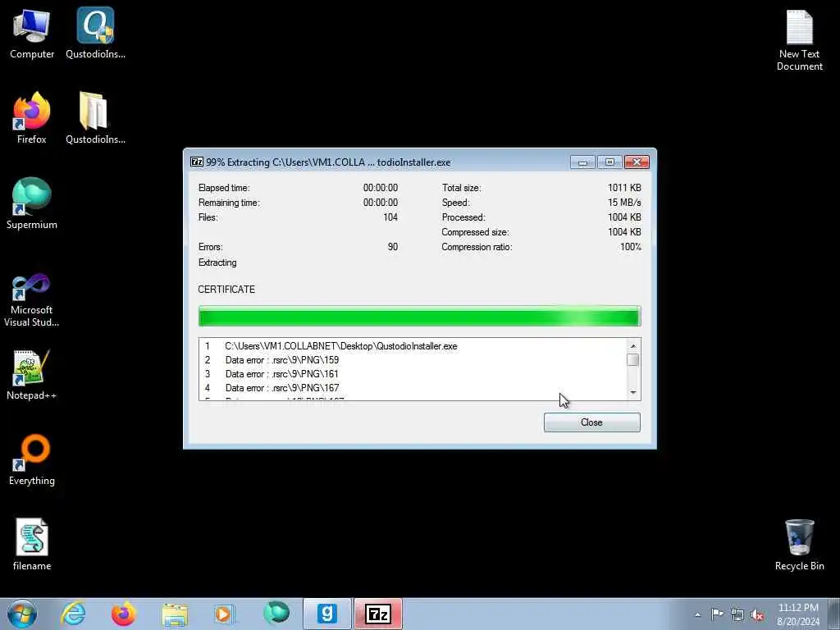The image size is (840, 630).
Task: Select the QustodioInstaller executable desktop icon
Action: [95, 33]
